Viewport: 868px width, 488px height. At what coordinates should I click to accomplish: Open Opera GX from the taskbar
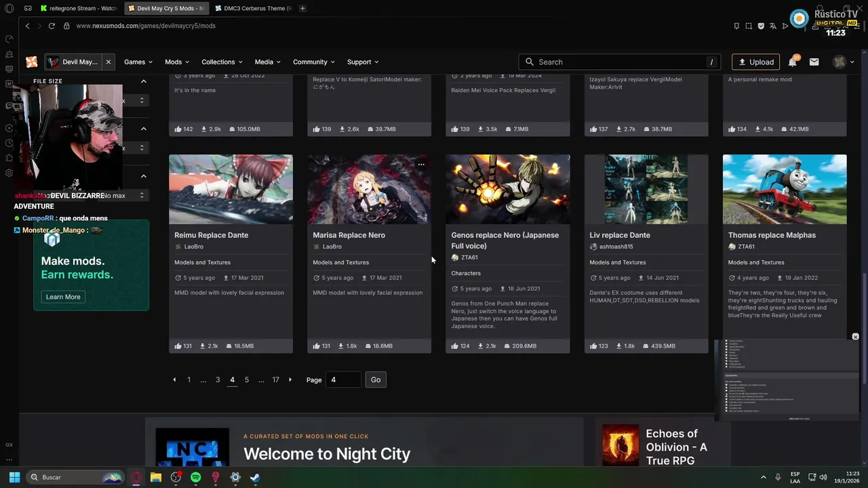tap(136, 477)
